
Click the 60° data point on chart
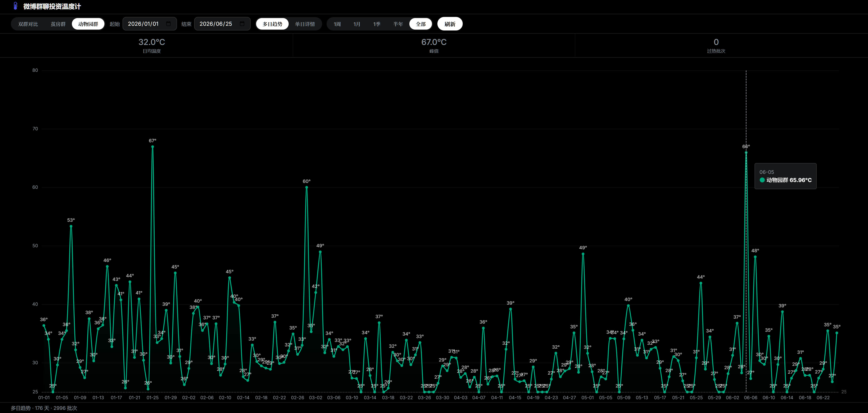(307, 187)
